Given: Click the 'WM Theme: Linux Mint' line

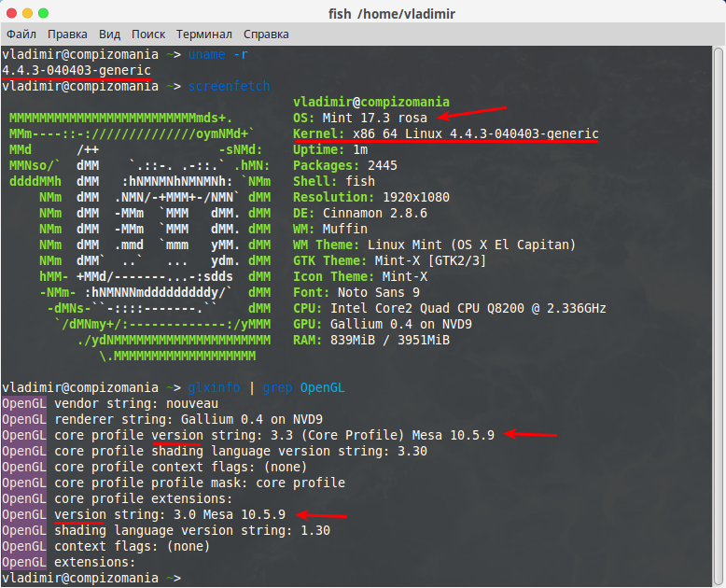Looking at the screenshot, I should pos(434,245).
